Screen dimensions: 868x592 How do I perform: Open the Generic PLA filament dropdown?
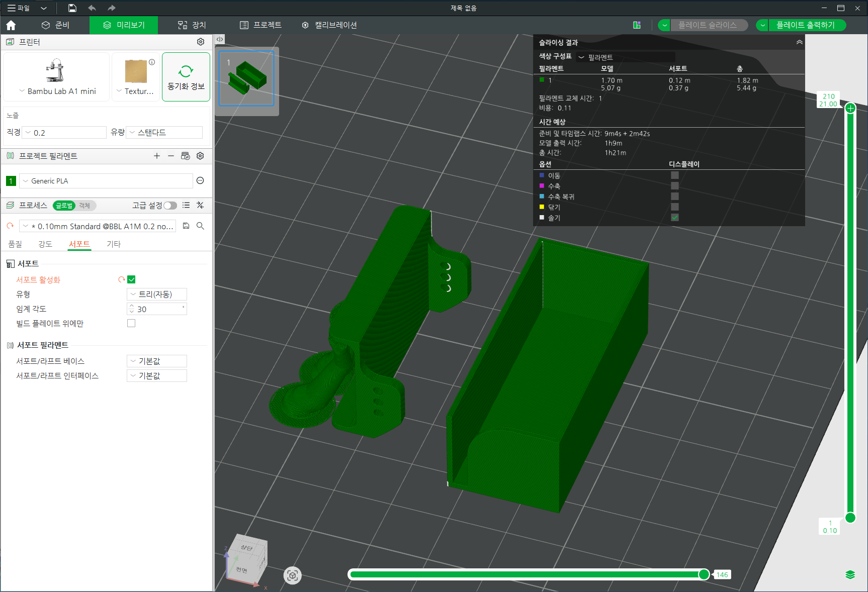(x=106, y=181)
